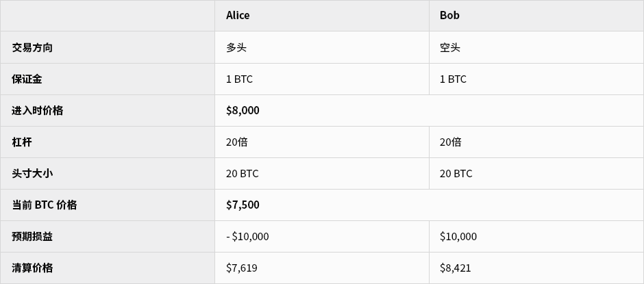Viewport: 644px width, 284px height.
Task: Click Bob's $8,421 liquidation price
Action: [455, 268]
